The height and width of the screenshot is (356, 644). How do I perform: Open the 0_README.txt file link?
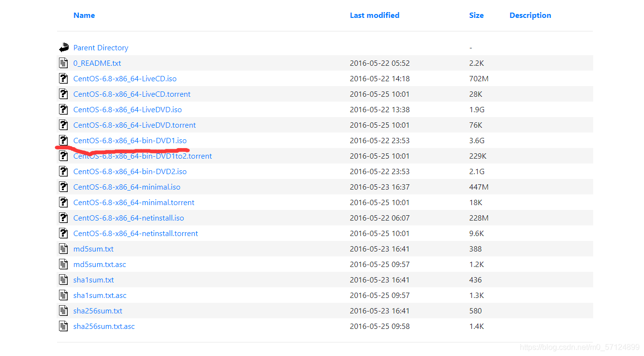(97, 63)
